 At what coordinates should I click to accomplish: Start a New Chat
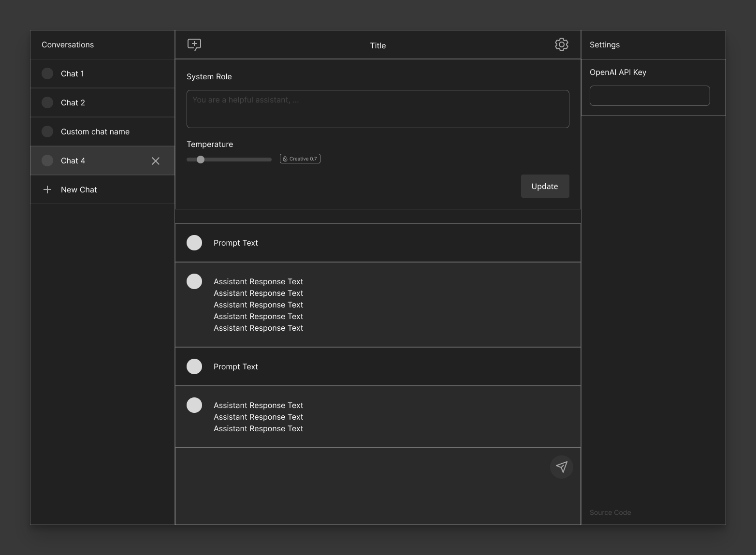(x=79, y=190)
